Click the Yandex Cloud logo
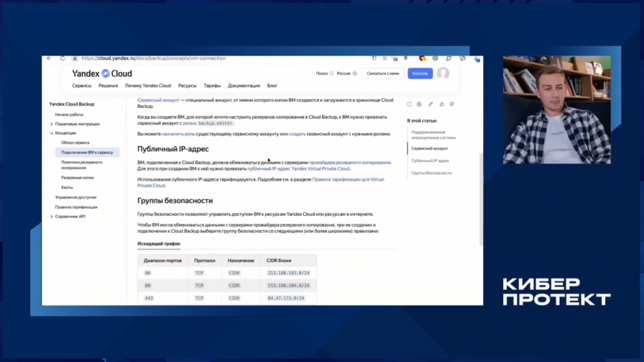This screenshot has width=644, height=362. pos(102,73)
